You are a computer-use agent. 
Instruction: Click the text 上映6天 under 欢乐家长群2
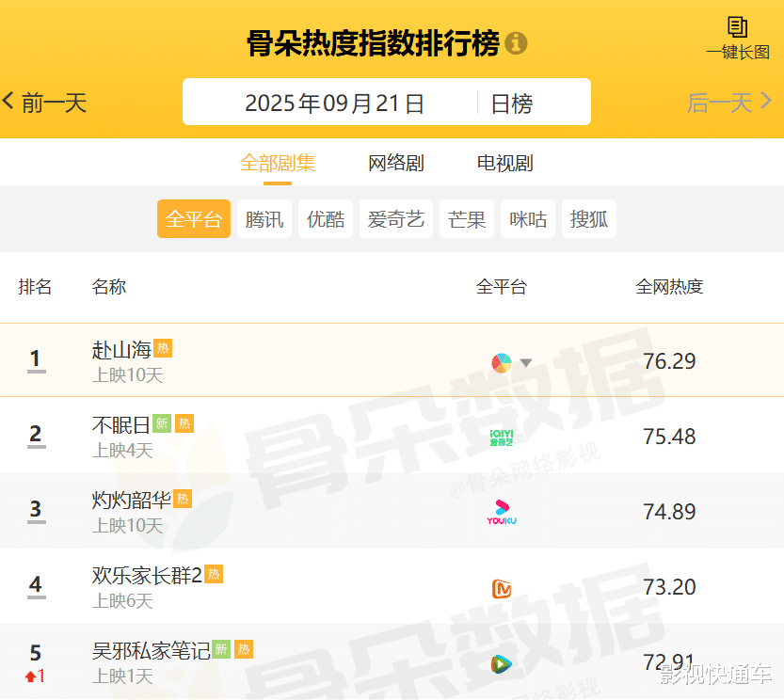[x=122, y=601]
